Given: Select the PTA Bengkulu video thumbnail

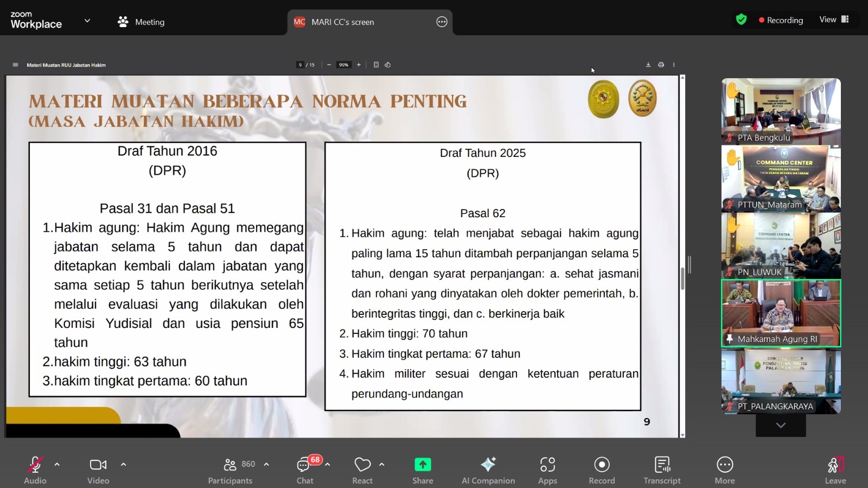Looking at the screenshot, I should [781, 111].
